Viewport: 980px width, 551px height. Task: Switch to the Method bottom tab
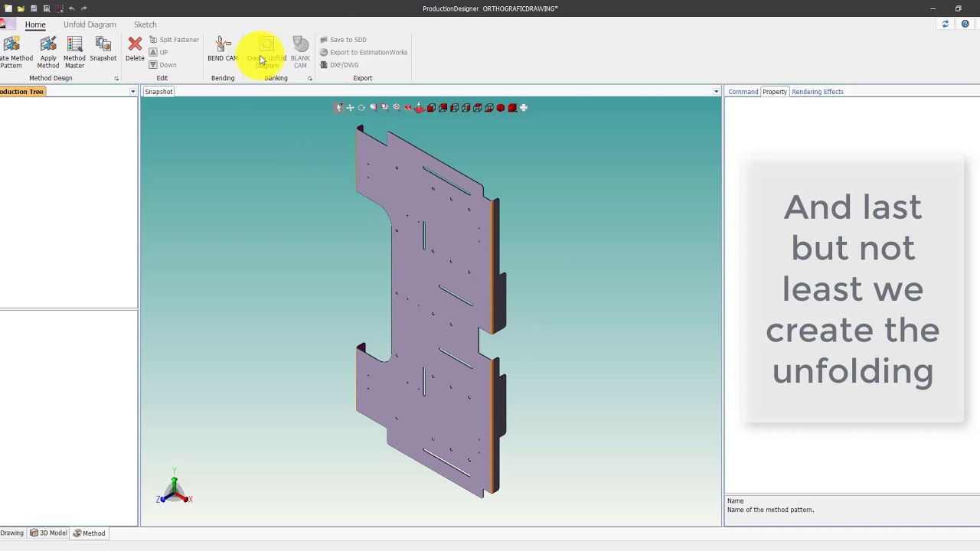[x=90, y=533]
